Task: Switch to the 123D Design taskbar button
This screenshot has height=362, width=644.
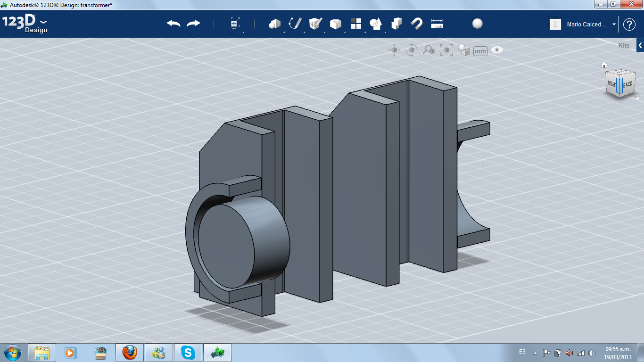Action: pos(217,353)
